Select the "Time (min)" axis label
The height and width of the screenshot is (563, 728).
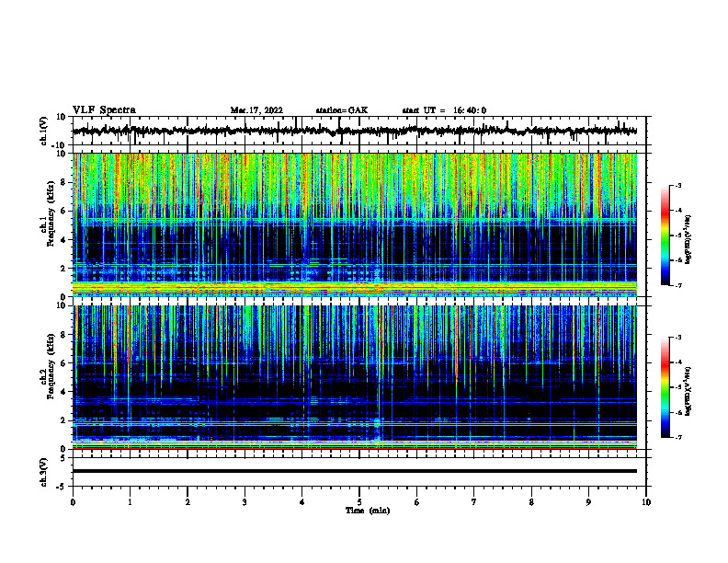[368, 511]
